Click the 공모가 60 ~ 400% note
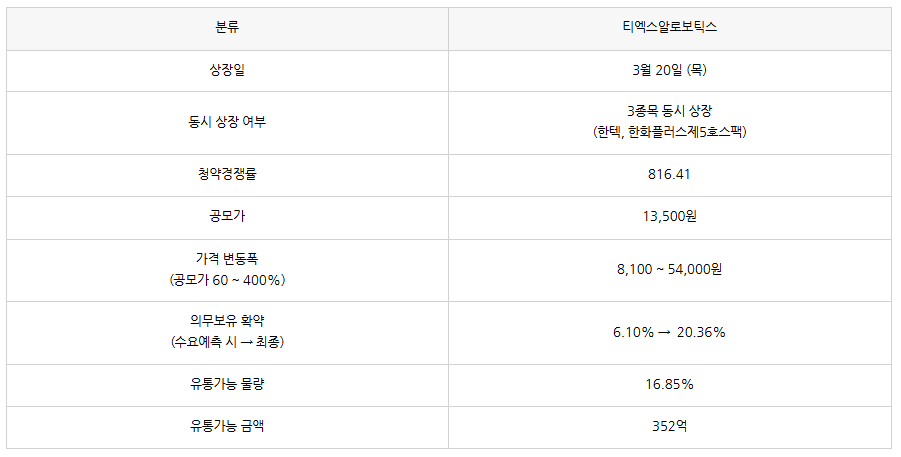 (x=228, y=281)
